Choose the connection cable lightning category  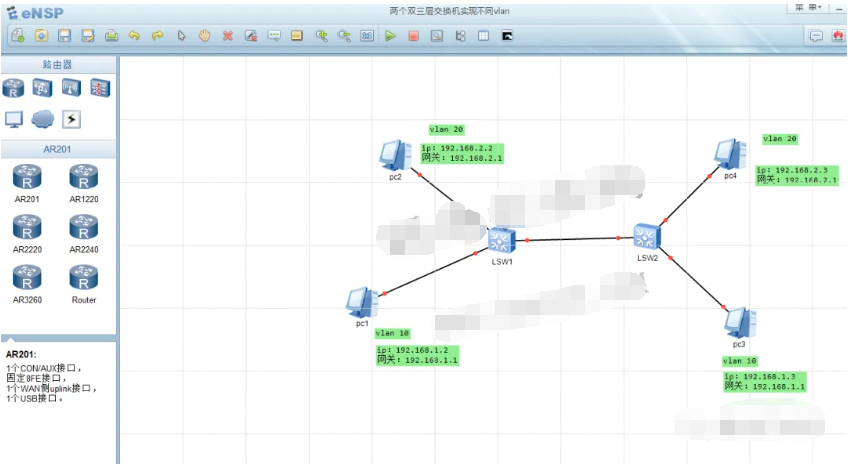point(71,119)
